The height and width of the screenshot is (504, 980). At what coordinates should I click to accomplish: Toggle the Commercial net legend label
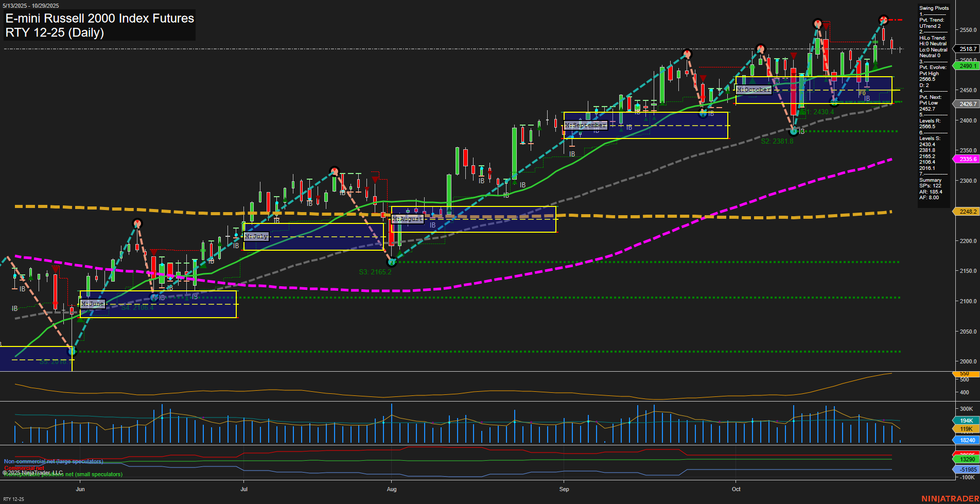click(24, 468)
